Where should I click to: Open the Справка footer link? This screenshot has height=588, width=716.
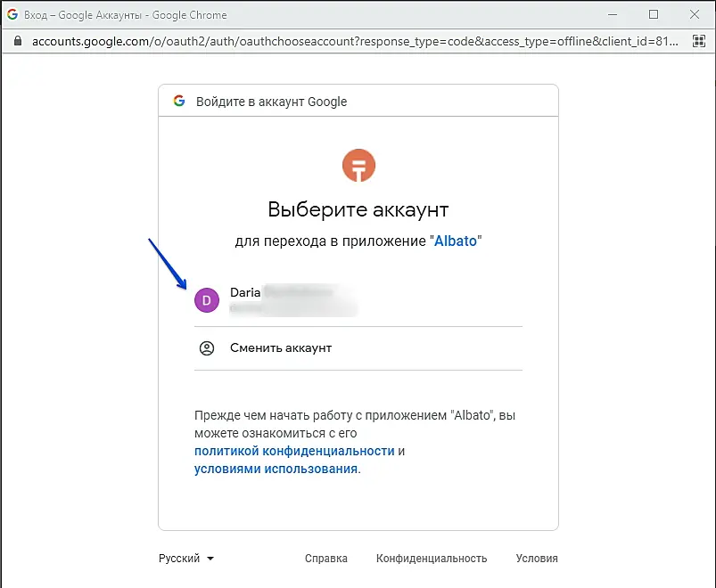pos(326,559)
